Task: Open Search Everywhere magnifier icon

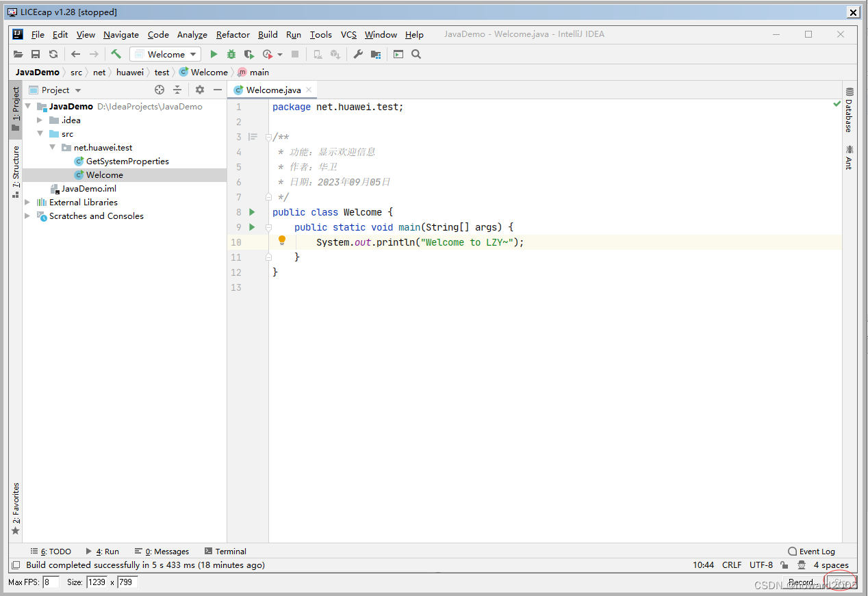Action: 416,54
